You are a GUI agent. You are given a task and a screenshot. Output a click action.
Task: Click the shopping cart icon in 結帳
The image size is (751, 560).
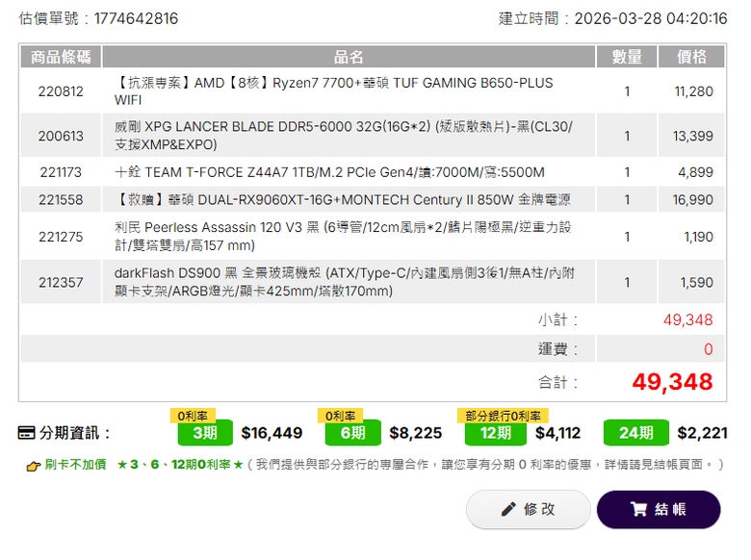(x=638, y=509)
